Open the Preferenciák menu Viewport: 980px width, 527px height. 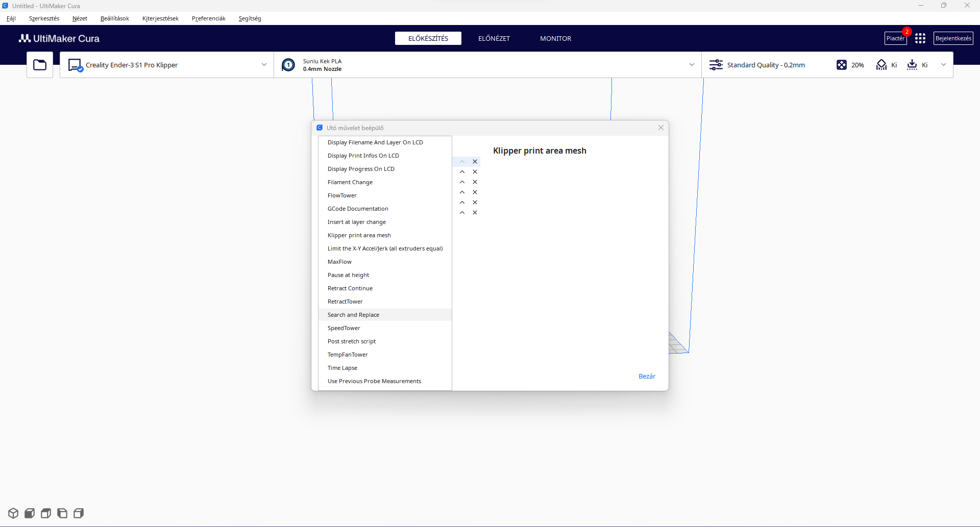click(x=209, y=18)
